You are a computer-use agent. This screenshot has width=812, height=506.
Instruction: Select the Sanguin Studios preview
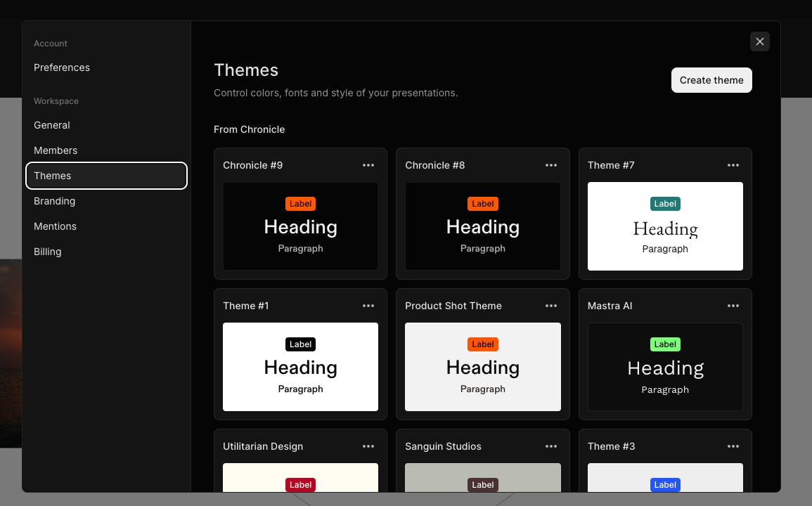[x=483, y=477]
